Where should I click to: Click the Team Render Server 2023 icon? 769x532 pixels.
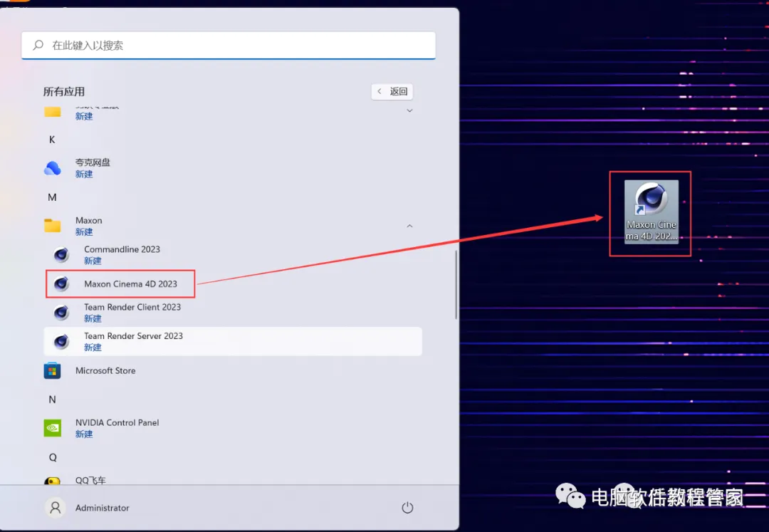61,341
